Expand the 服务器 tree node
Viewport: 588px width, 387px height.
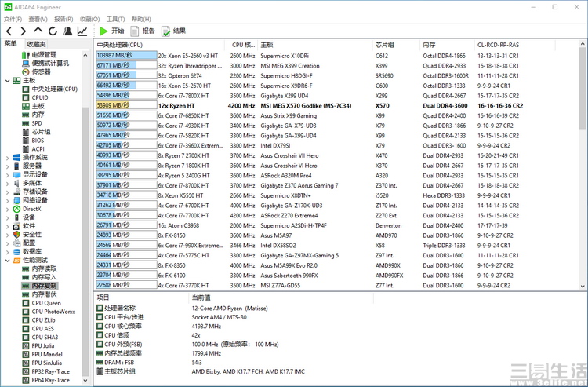click(8, 166)
